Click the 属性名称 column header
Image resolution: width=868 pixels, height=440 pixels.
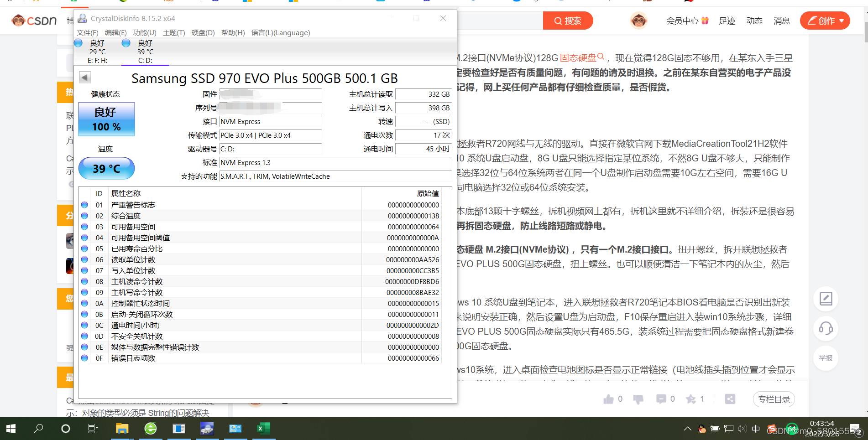(235, 194)
